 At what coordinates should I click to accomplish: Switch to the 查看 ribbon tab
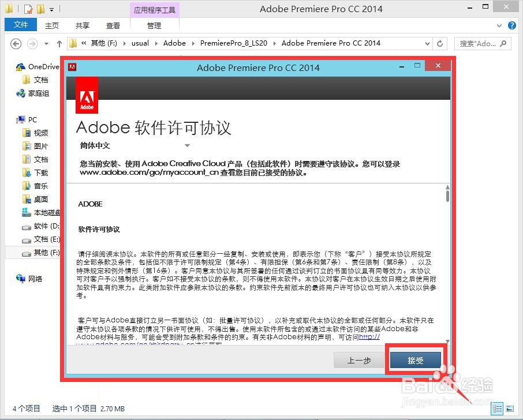coord(113,25)
